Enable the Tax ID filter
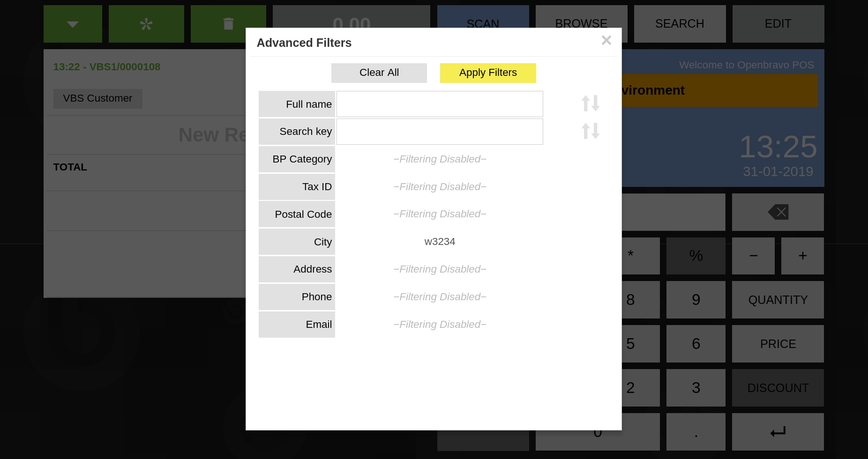 439,187
